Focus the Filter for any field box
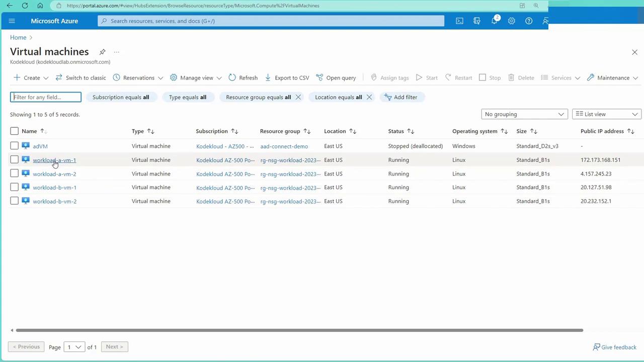Viewport: 644px width, 362px height. tap(46, 97)
